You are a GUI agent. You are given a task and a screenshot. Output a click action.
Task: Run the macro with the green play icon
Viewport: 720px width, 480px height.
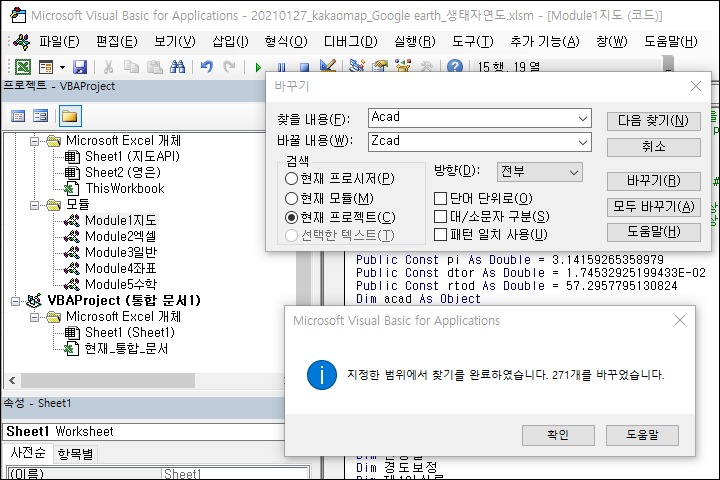pos(258,68)
